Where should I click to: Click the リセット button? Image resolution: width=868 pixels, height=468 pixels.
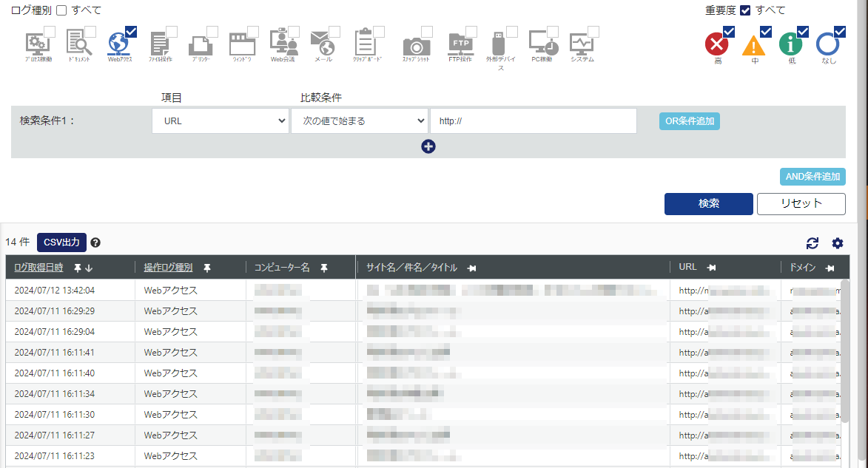[801, 203]
